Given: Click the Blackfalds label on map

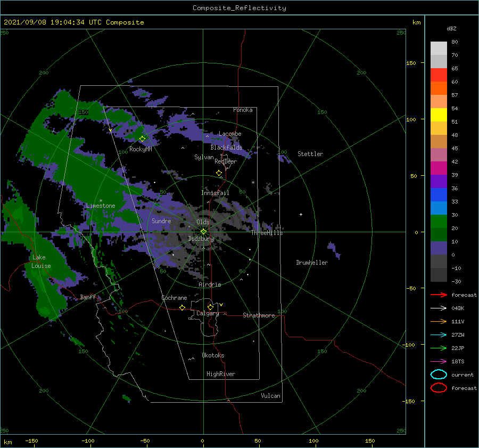Looking at the screenshot, I should [x=226, y=148].
